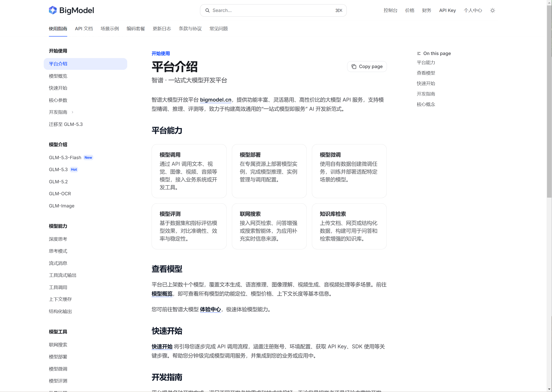Open 结构化输出 in the sidebar
Image resolution: width=552 pixels, height=392 pixels.
click(60, 312)
